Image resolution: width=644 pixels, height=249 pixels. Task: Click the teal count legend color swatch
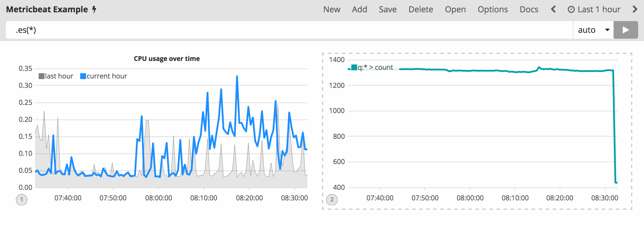coord(354,67)
